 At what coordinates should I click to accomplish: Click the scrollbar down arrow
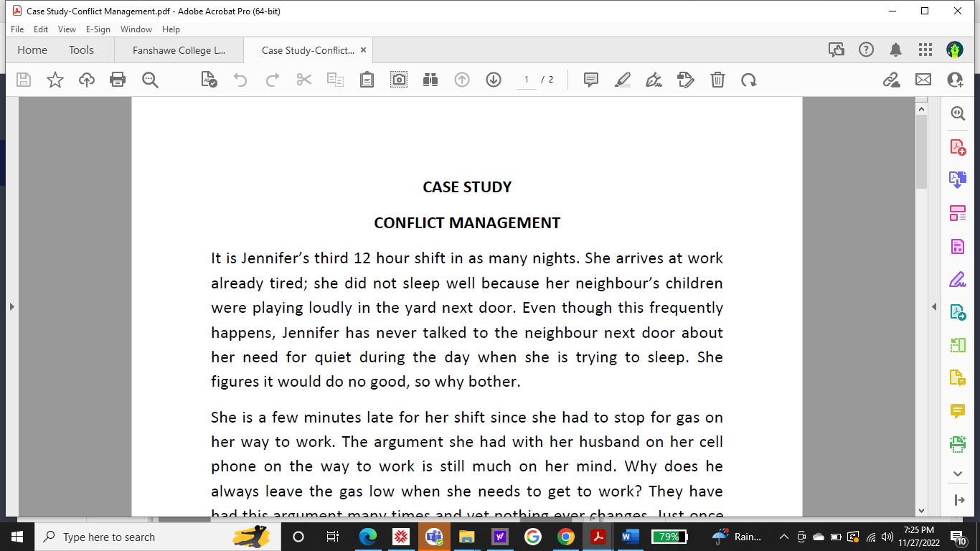(921, 510)
